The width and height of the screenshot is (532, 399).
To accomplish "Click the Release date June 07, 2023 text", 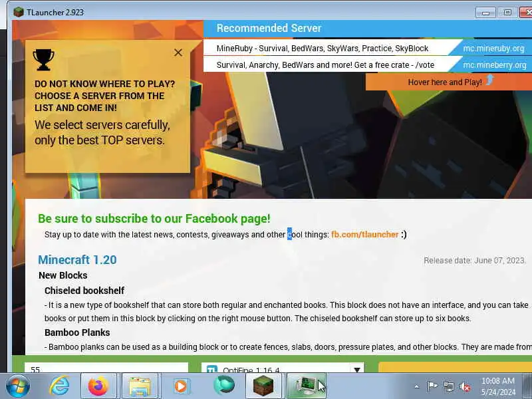I will [x=475, y=260].
